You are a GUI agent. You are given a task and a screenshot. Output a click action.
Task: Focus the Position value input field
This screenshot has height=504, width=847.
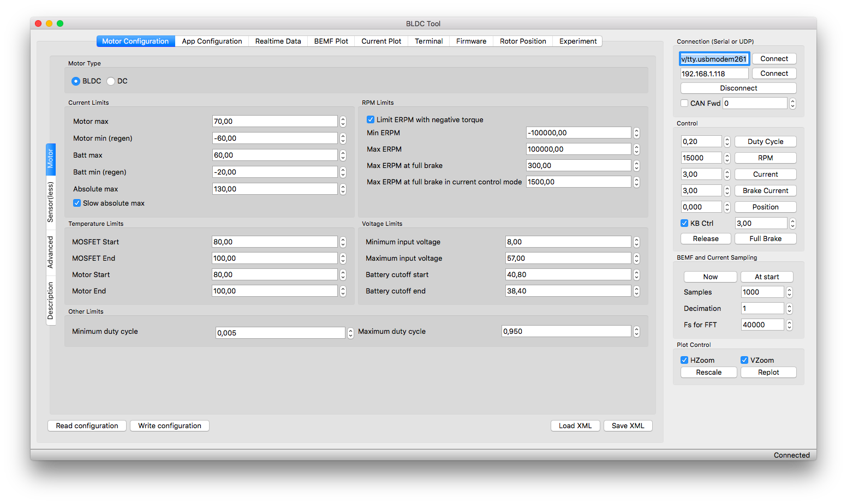click(x=701, y=207)
